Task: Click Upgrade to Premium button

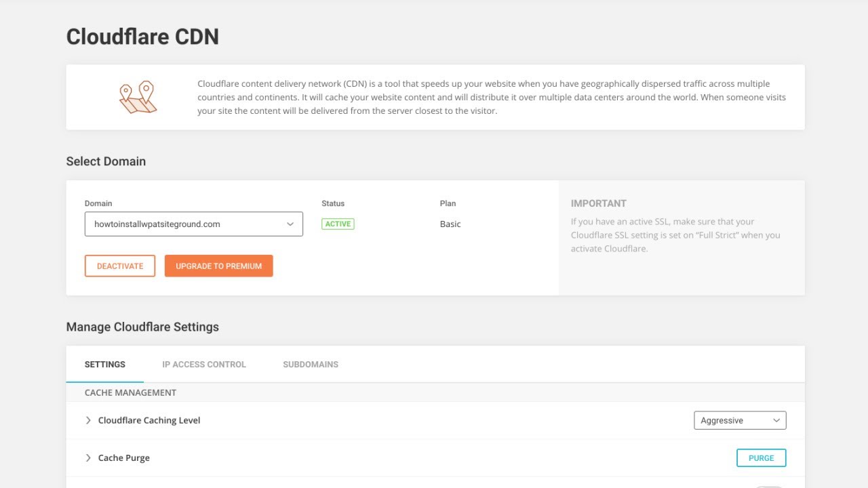Action: [219, 266]
